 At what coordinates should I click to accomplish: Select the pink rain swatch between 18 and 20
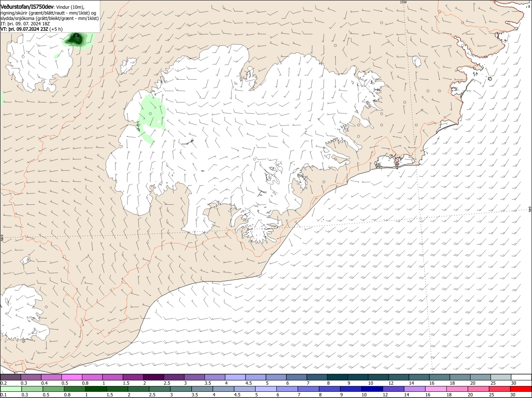[457, 389]
